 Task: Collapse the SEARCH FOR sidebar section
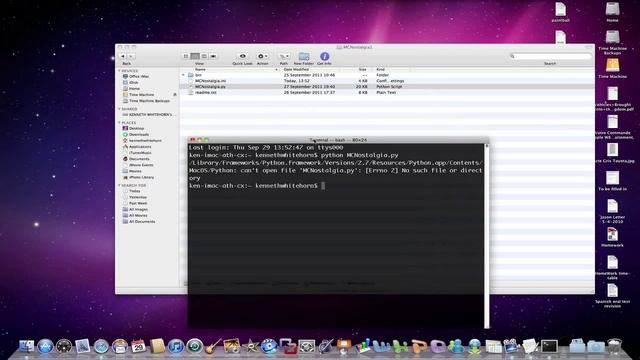click(x=120, y=185)
